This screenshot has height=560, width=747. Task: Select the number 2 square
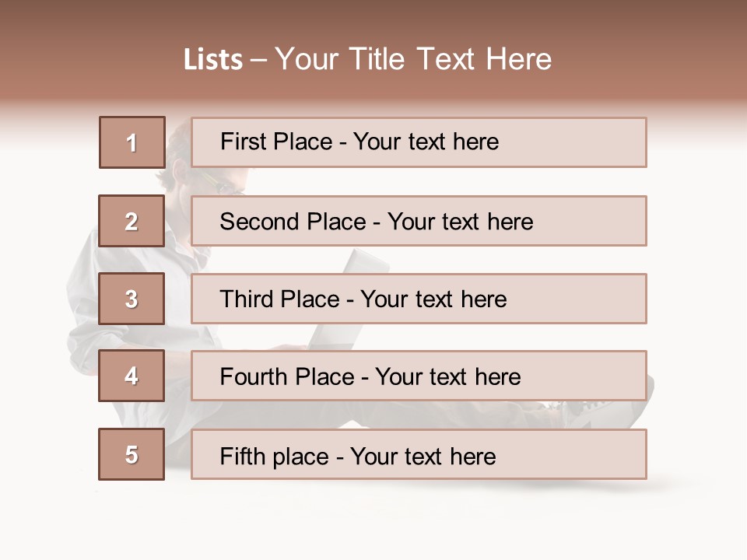132,221
